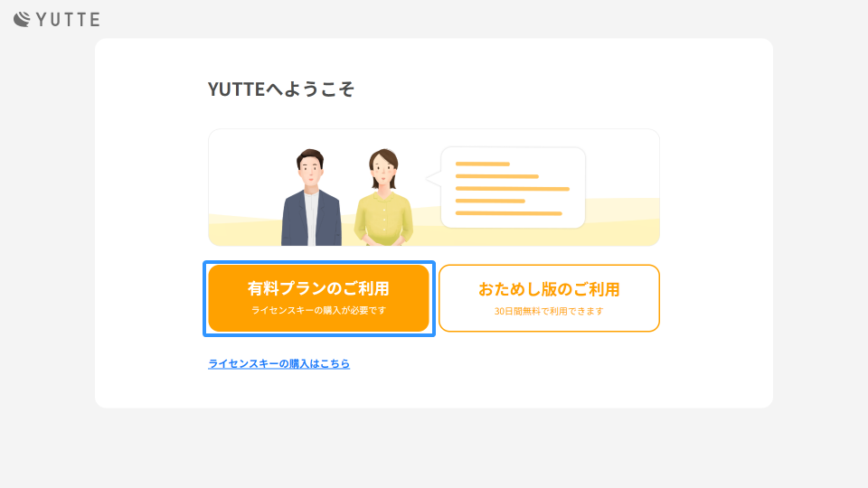
Task: Click the man's face in the illustration
Action: coord(310,171)
